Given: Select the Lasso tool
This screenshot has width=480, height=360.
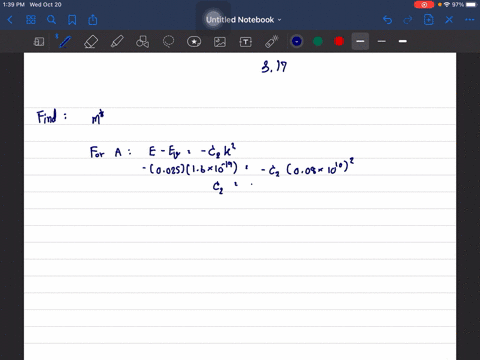Looking at the screenshot, I should click(x=168, y=42).
